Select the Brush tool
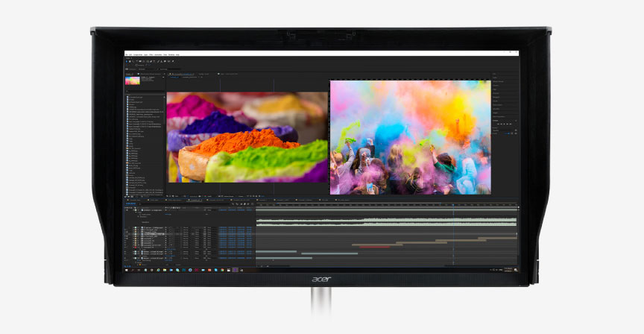This screenshot has width=644, height=334. tap(158, 62)
